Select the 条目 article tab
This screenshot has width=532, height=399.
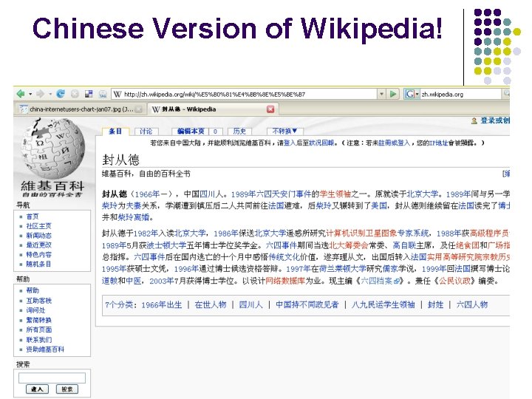[115, 131]
